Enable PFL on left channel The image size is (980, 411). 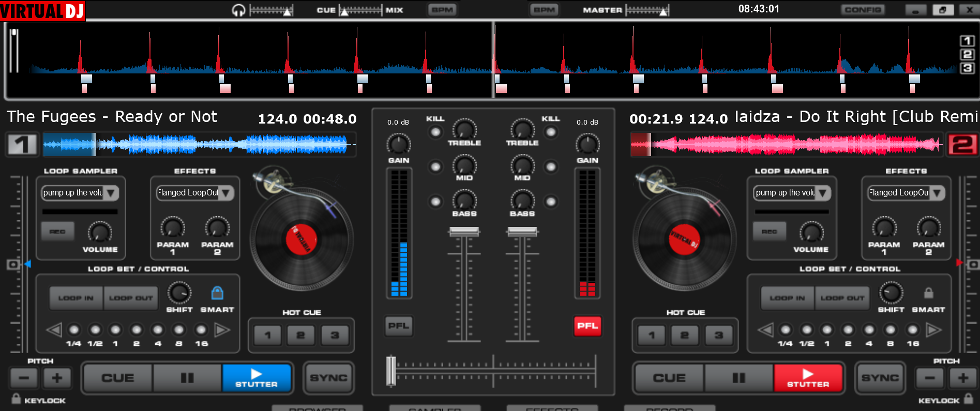pos(399,326)
